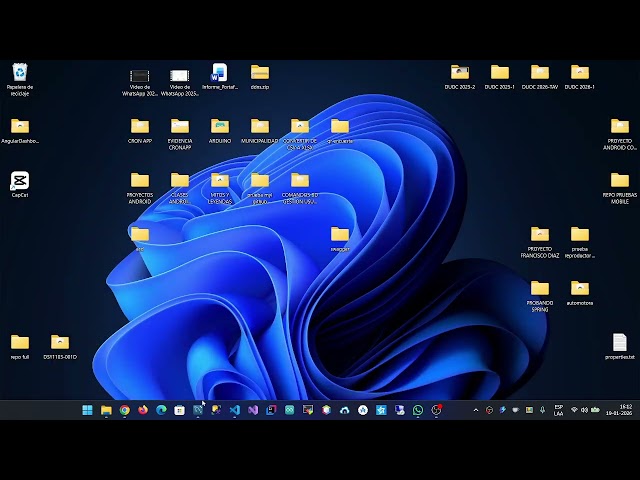640x480 pixels.
Task: Select the PROBANDO SPRING folder
Action: pos(540,289)
